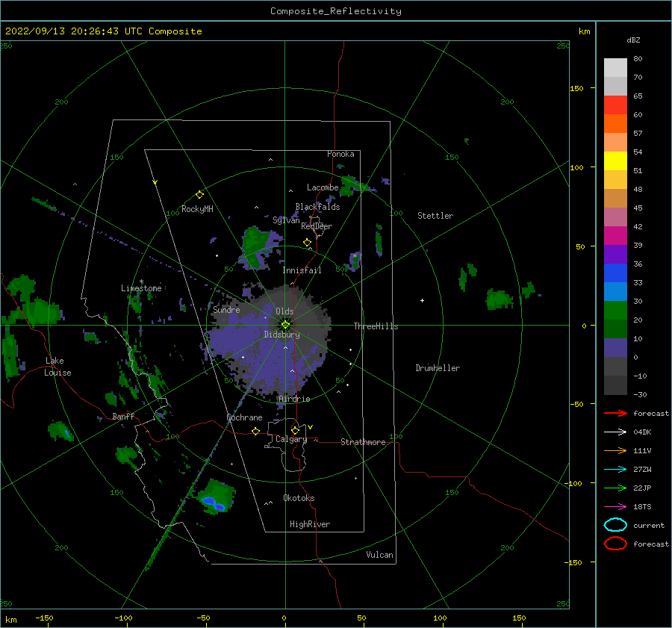
Task: Click the Composite_Reflectivity title text
Action: (336, 11)
